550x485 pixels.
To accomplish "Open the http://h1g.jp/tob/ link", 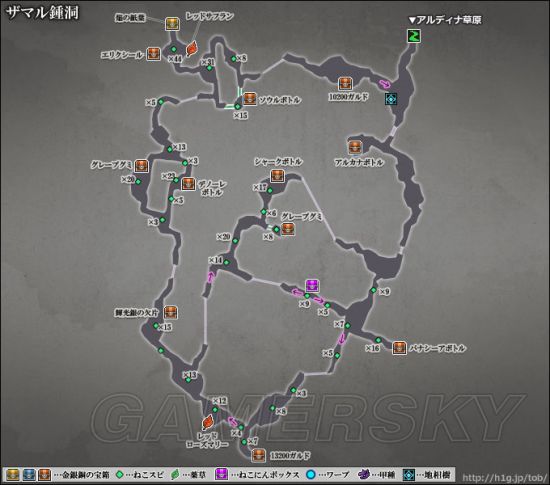I will pos(504,477).
